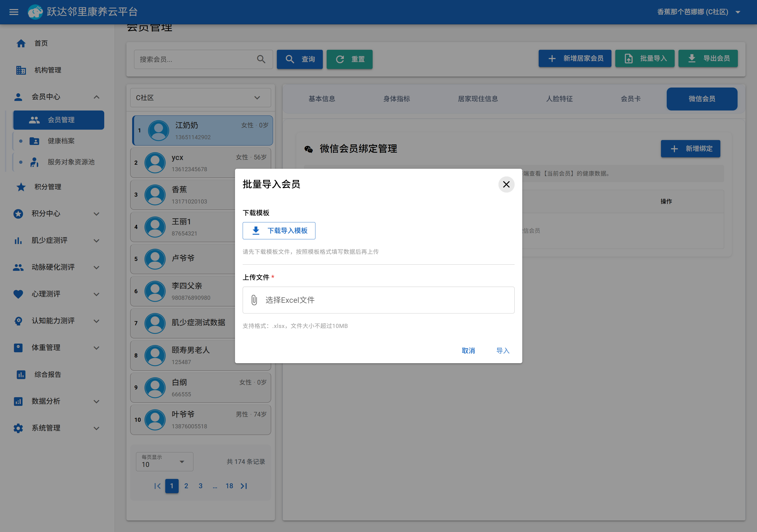Viewport: 757px width, 532px height.
Task: Click the 查询 search button
Action: [300, 59]
